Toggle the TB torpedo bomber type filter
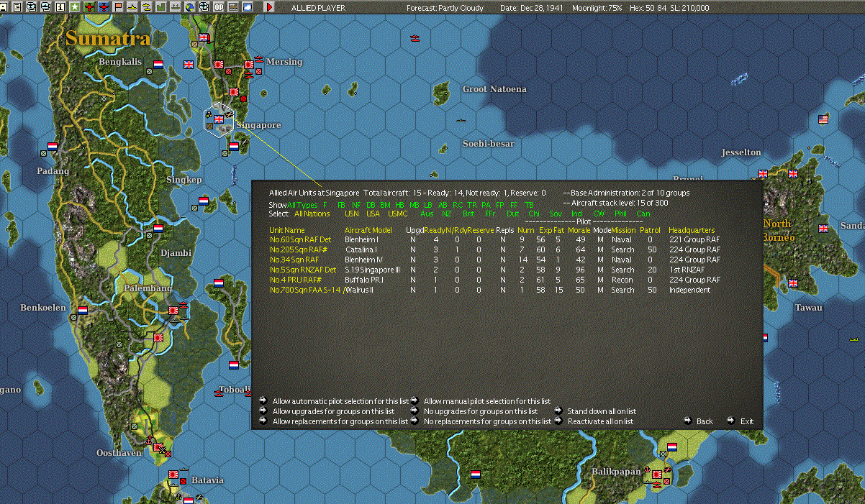Image resolution: width=865 pixels, height=504 pixels. (x=529, y=205)
